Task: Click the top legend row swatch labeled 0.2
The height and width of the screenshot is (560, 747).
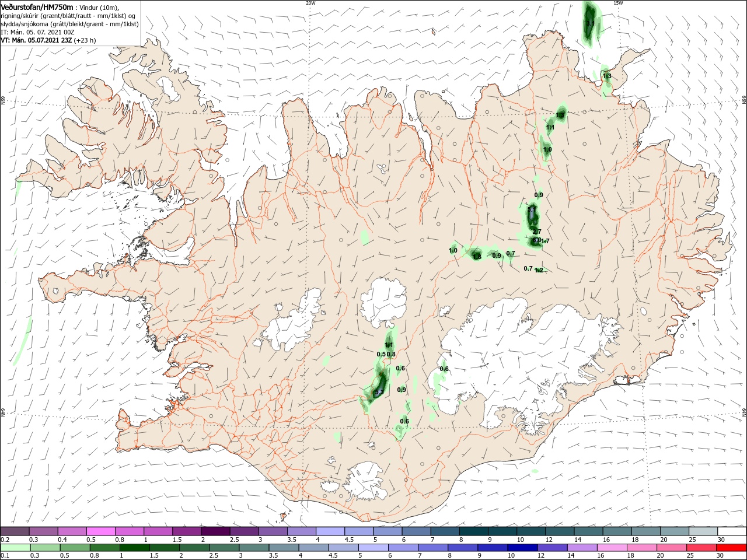Action: point(15,531)
